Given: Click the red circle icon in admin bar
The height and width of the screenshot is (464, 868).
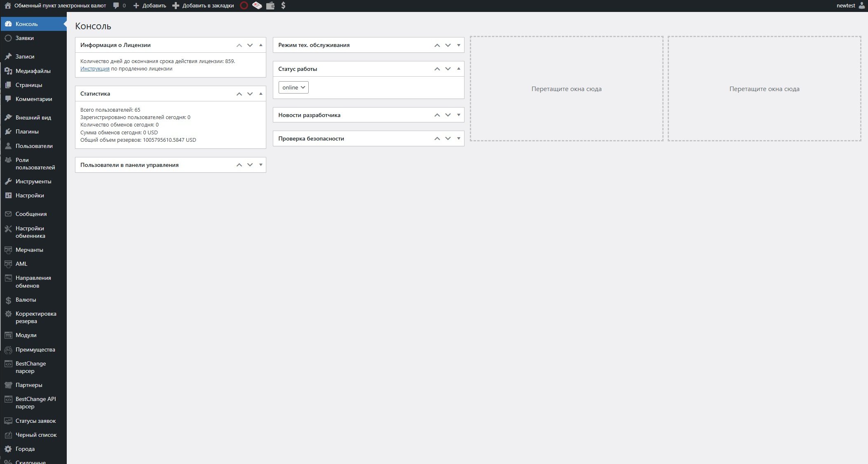Looking at the screenshot, I should pos(244,6).
